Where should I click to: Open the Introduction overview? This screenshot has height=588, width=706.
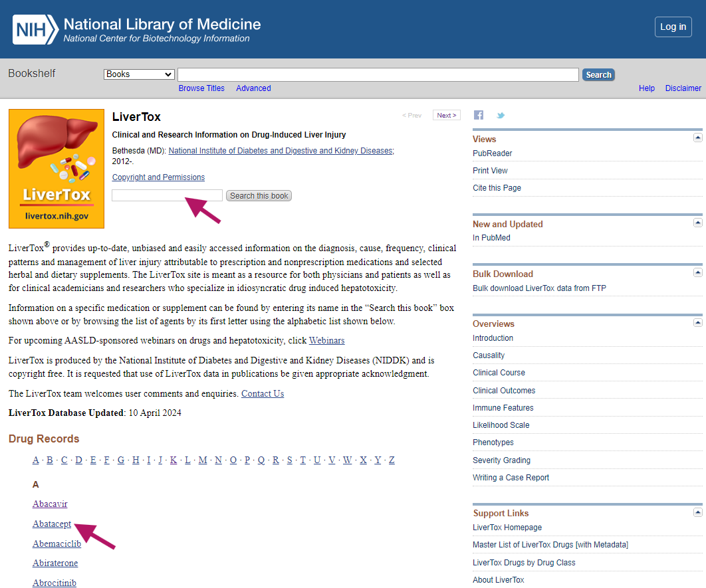(493, 338)
